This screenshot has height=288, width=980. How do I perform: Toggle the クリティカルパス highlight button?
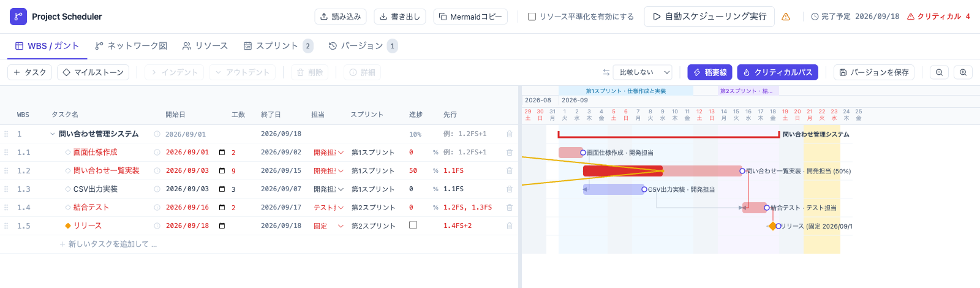777,72
